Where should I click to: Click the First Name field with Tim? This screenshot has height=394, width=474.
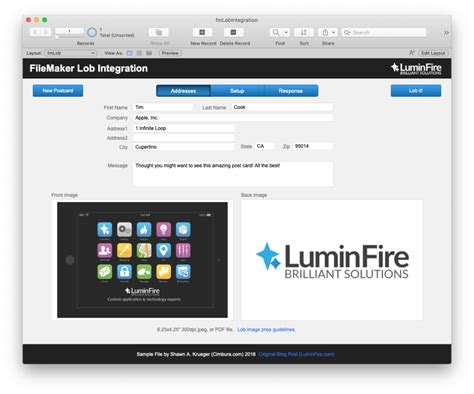pos(163,107)
